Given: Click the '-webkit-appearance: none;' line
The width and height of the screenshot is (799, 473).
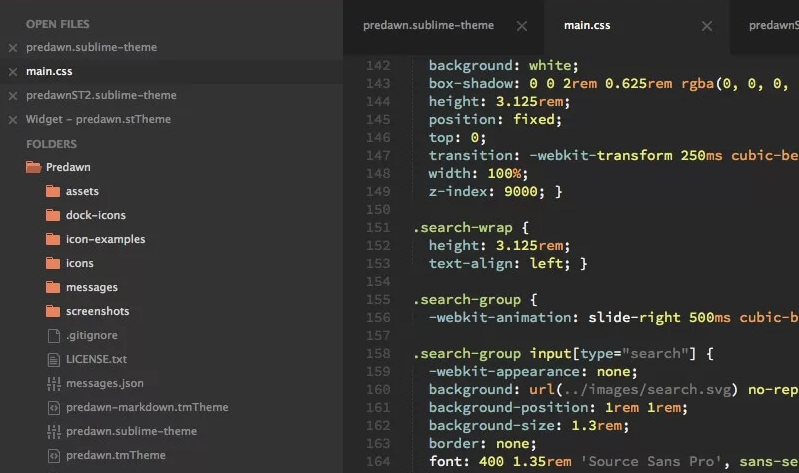Looking at the screenshot, I should pos(533,372).
